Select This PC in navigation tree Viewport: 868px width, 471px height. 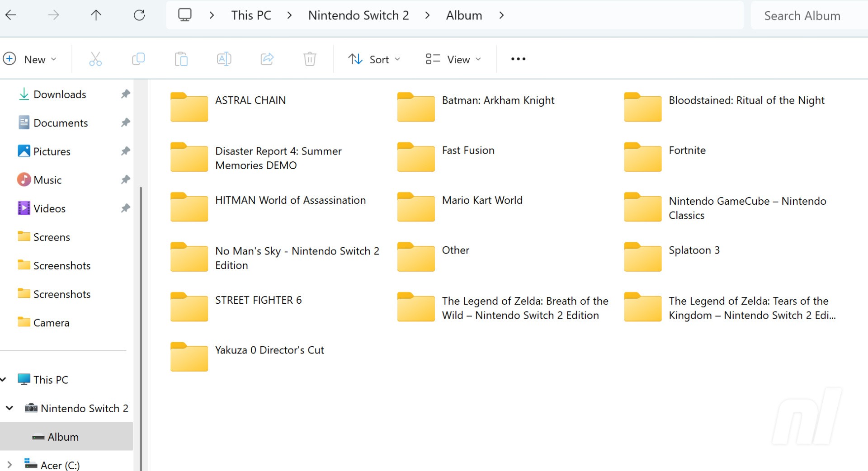point(51,380)
